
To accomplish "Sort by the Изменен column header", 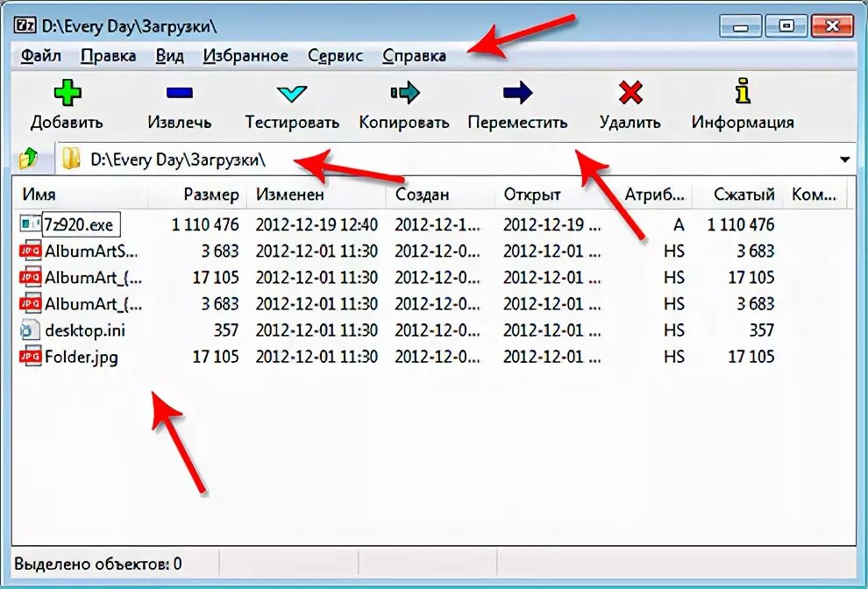I will (x=317, y=195).
